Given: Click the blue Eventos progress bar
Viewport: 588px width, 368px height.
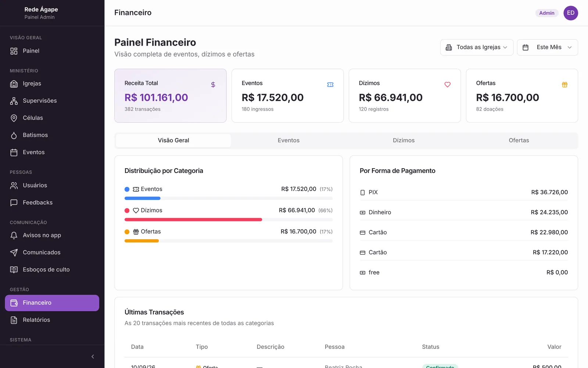Looking at the screenshot, I should coord(143,198).
